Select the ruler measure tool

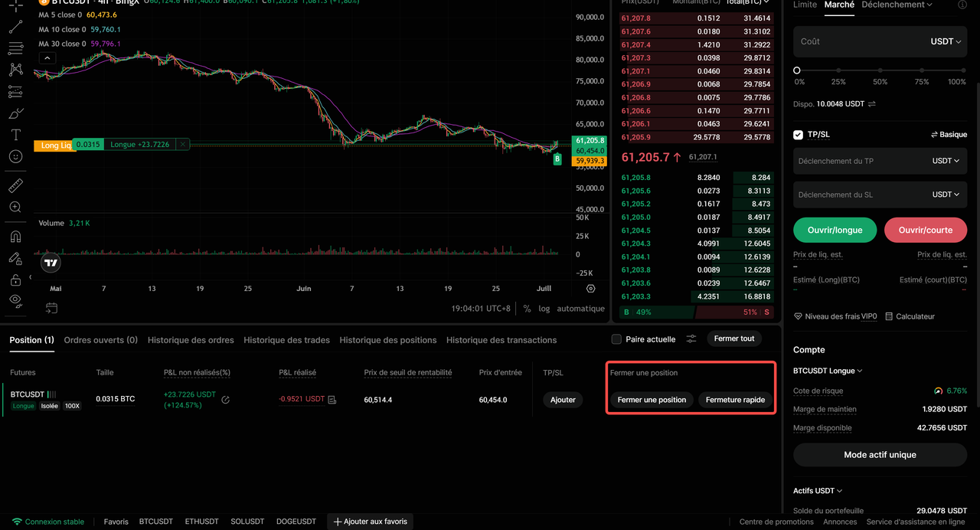point(15,185)
